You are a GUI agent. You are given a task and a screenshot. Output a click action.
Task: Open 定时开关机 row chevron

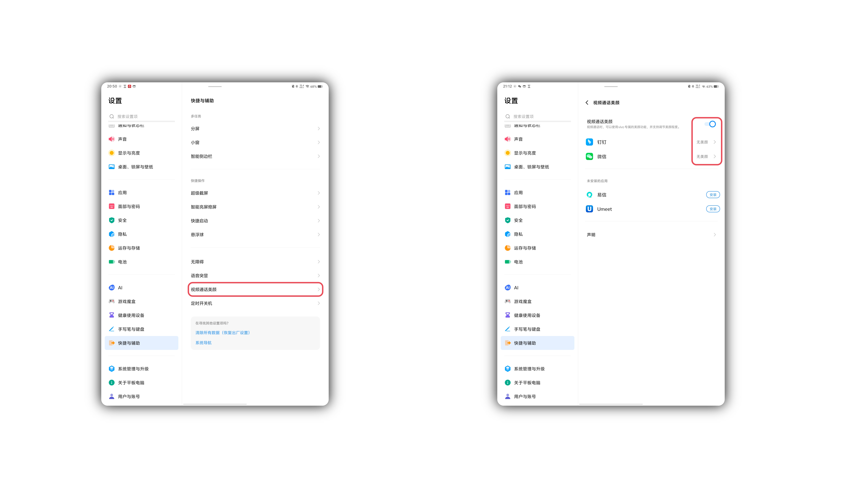tap(319, 303)
